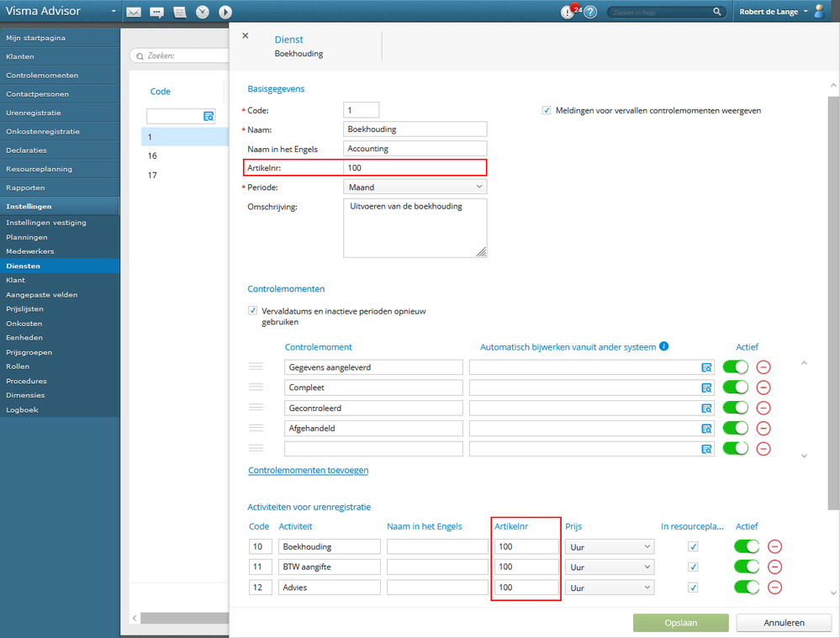
Task: Open Prijs dropdown for Advies activity
Action: point(610,588)
